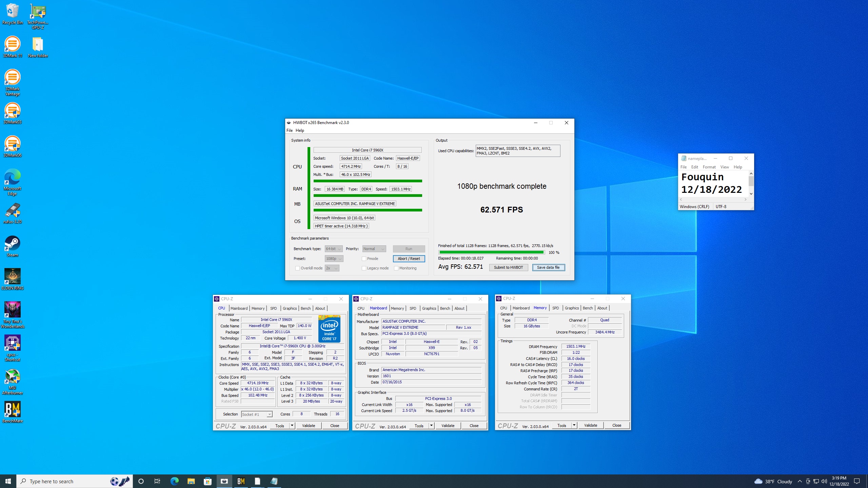Image resolution: width=868 pixels, height=488 pixels.
Task: Enable the Legacy mode checkbox
Action: [364, 268]
